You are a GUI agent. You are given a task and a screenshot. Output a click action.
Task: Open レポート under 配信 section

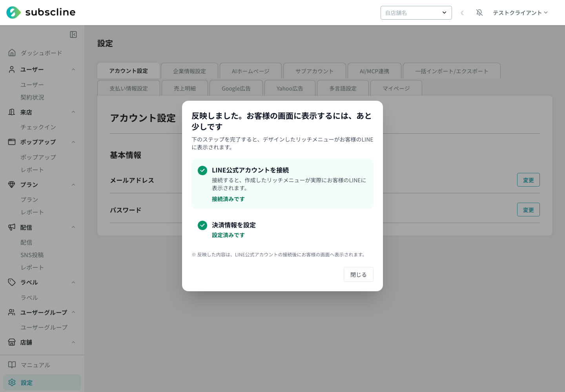32,267
